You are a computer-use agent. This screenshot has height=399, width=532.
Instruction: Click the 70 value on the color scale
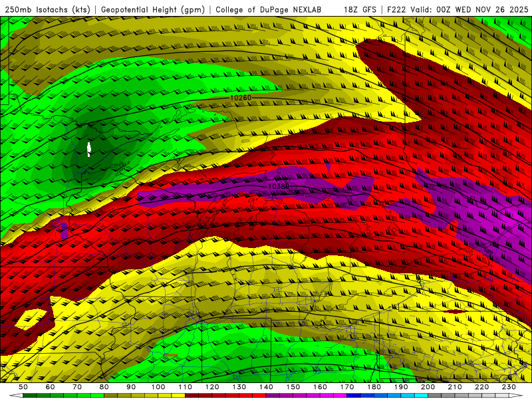[x=77, y=387]
